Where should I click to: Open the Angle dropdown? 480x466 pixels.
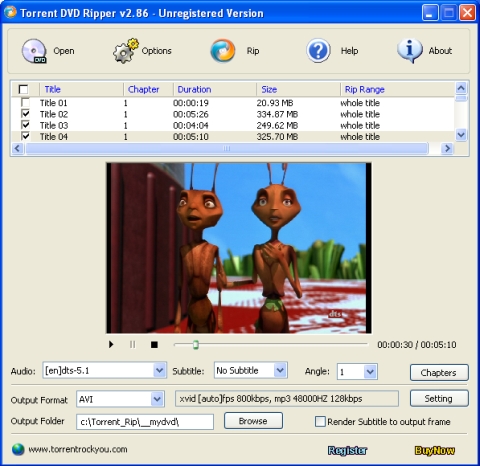[x=370, y=371]
